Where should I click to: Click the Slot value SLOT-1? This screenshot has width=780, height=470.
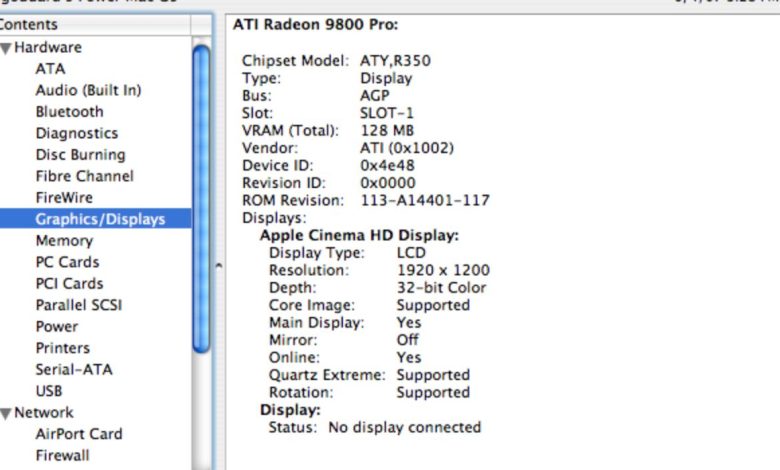click(x=387, y=113)
